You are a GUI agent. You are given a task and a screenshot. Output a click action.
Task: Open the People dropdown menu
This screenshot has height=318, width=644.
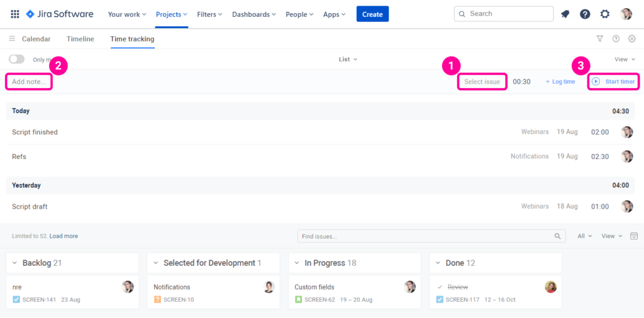tap(299, 14)
